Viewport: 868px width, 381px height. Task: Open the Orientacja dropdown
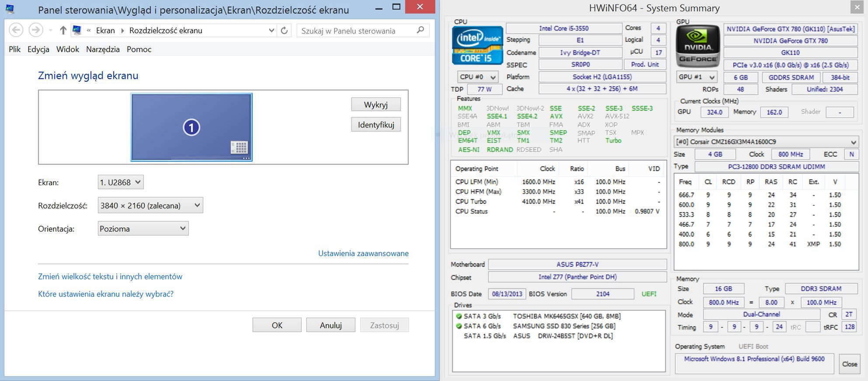143,229
